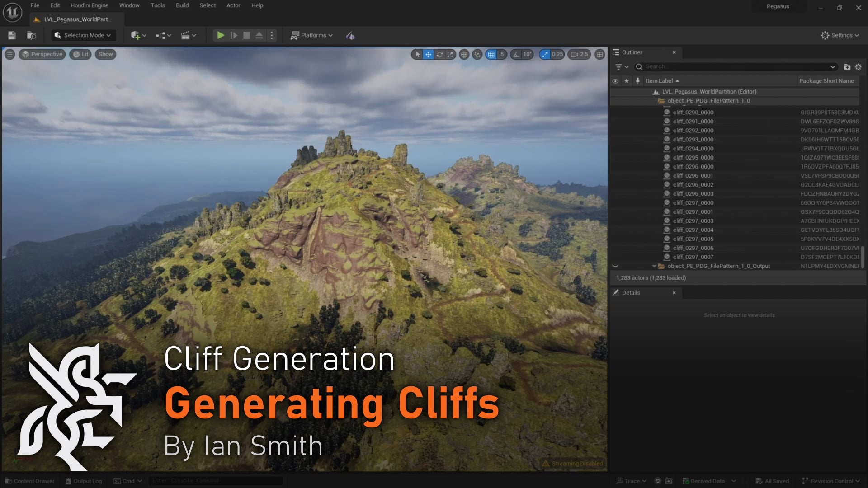Screen dimensions: 868x488
Task: Click inside the Outliner search field
Action: pos(723,66)
